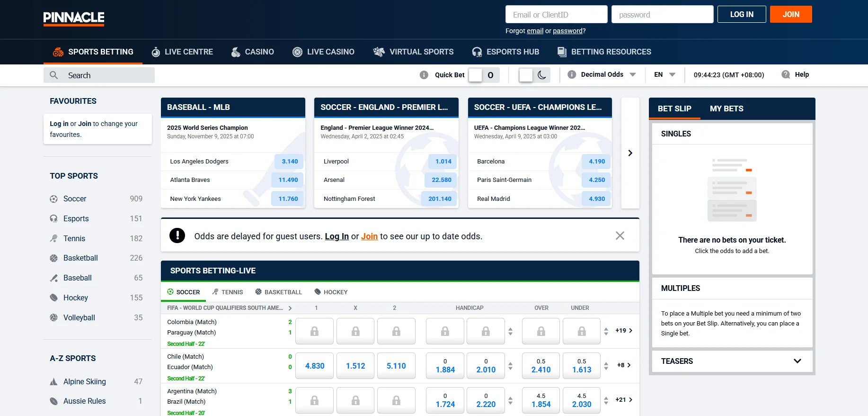
Task: Select the Soccer icon in Top Sports
Action: pyautogui.click(x=54, y=199)
